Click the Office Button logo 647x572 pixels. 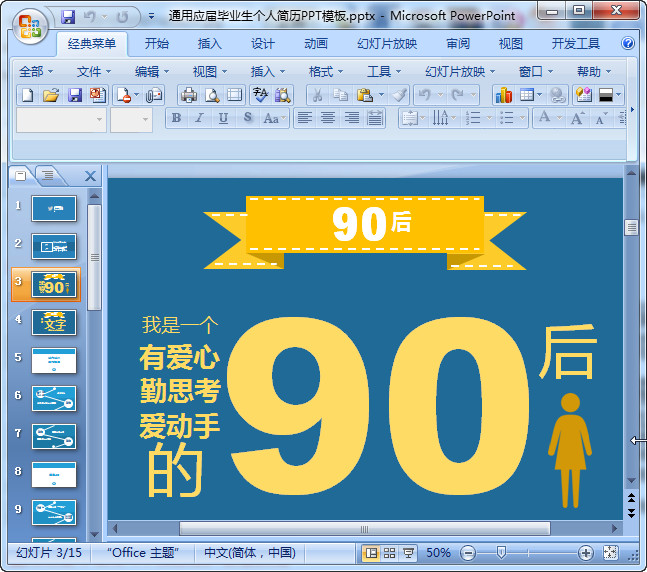(x=30, y=26)
